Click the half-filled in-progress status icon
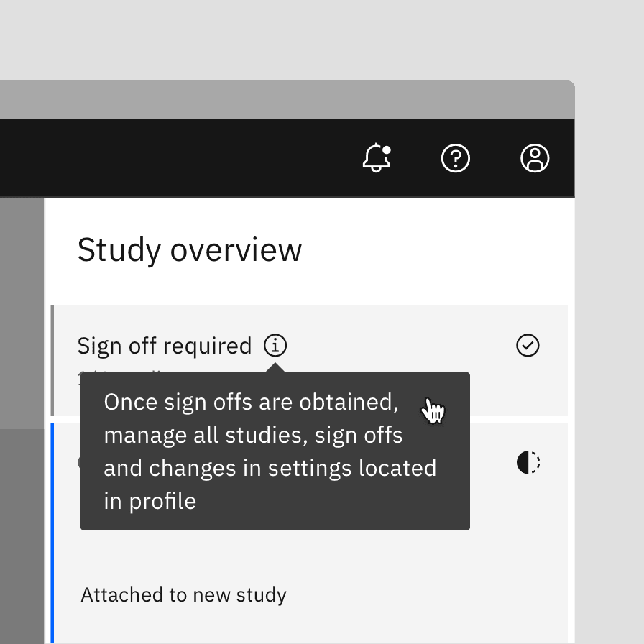 (528, 462)
